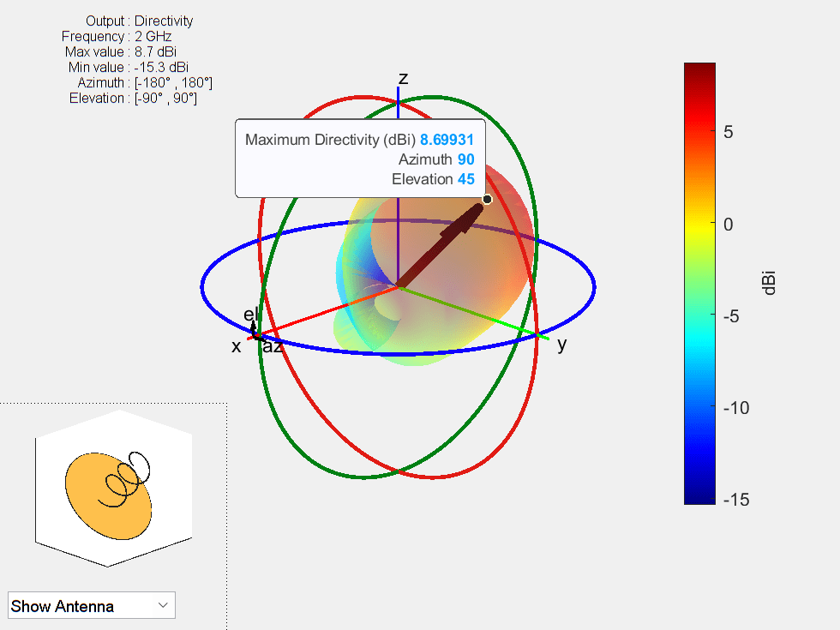Click the Max value : 8.7 dBi text
The width and height of the screenshot is (840, 630).
click(121, 52)
